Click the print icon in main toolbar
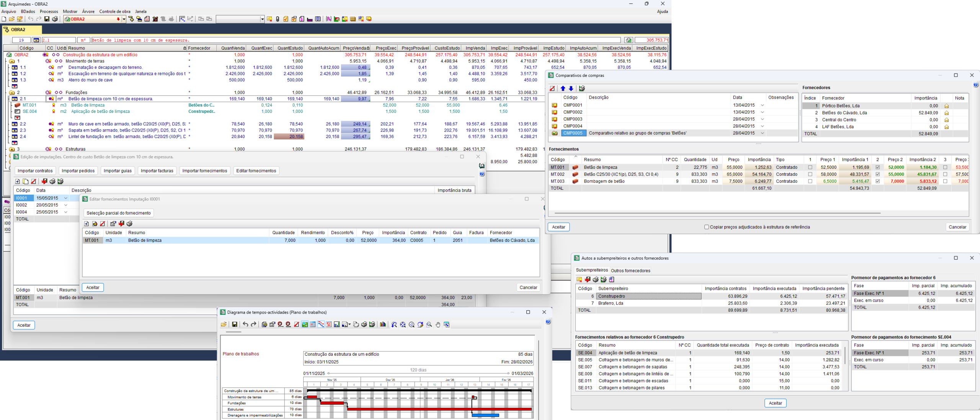 click(55, 19)
